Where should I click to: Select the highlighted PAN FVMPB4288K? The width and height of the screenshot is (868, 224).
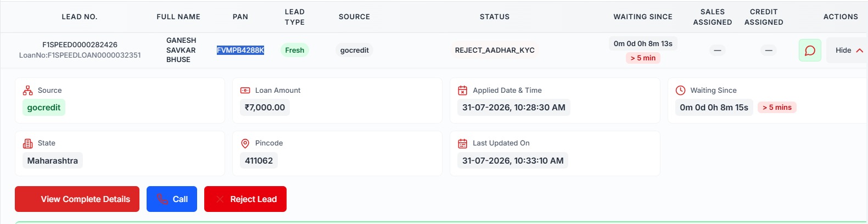(240, 50)
